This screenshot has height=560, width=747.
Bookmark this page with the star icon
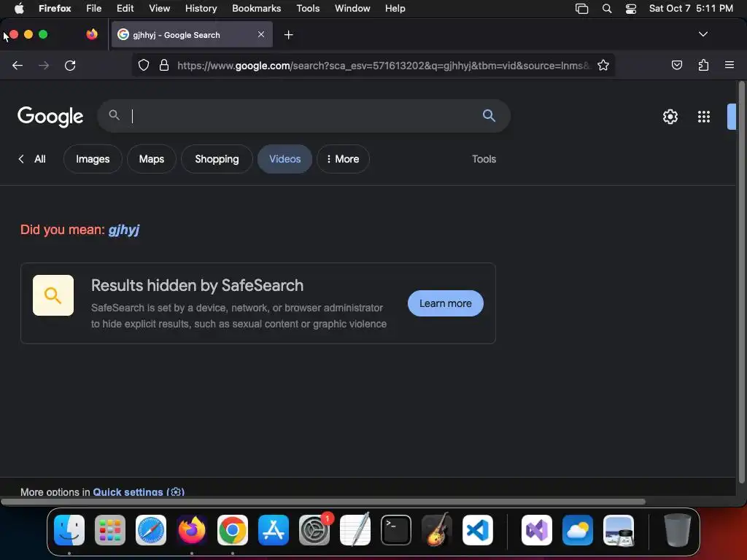603,65
